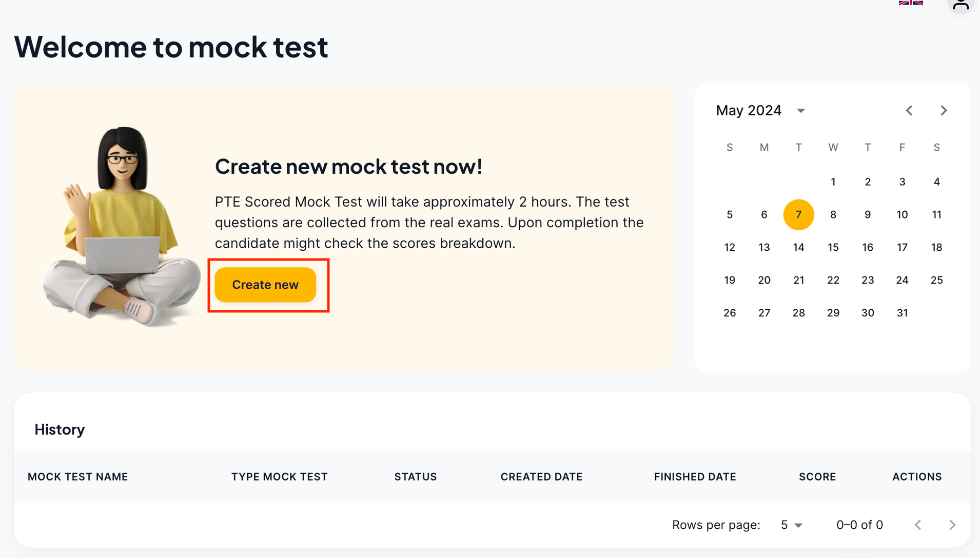Click the previous month chevron arrow
The width and height of the screenshot is (980, 558).
pyautogui.click(x=909, y=110)
